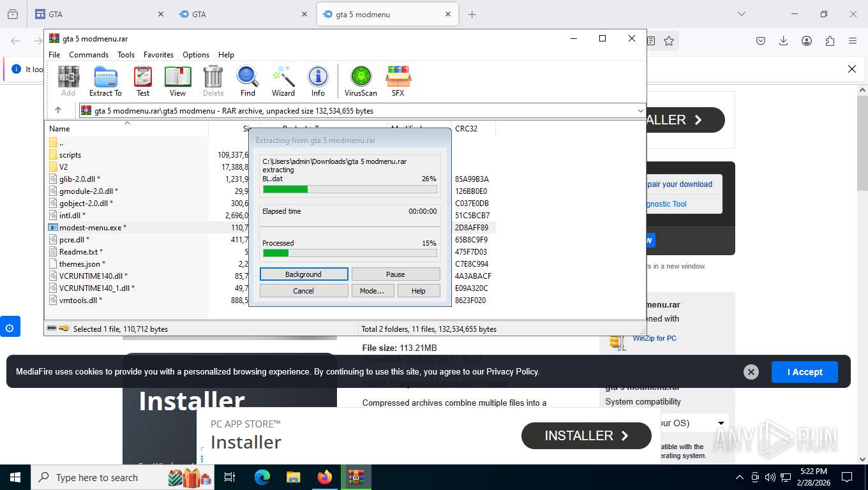
Task: Open the Tools menu
Action: point(126,55)
